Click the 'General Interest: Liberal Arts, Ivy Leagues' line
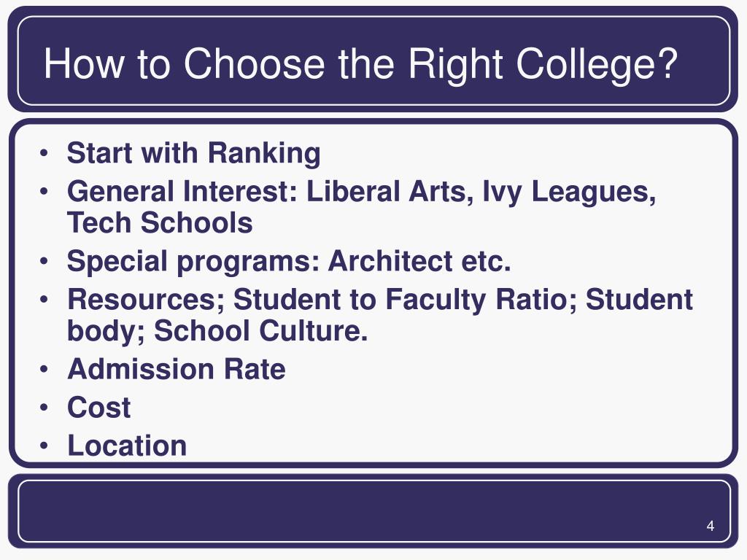 (x=362, y=192)
